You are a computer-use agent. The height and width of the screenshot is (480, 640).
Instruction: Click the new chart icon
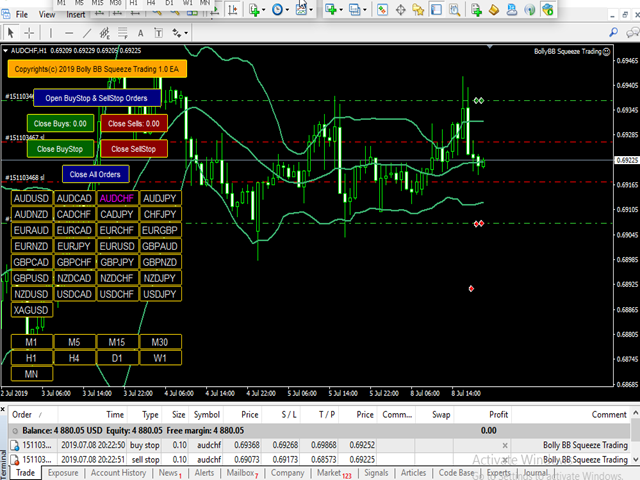[331, 10]
